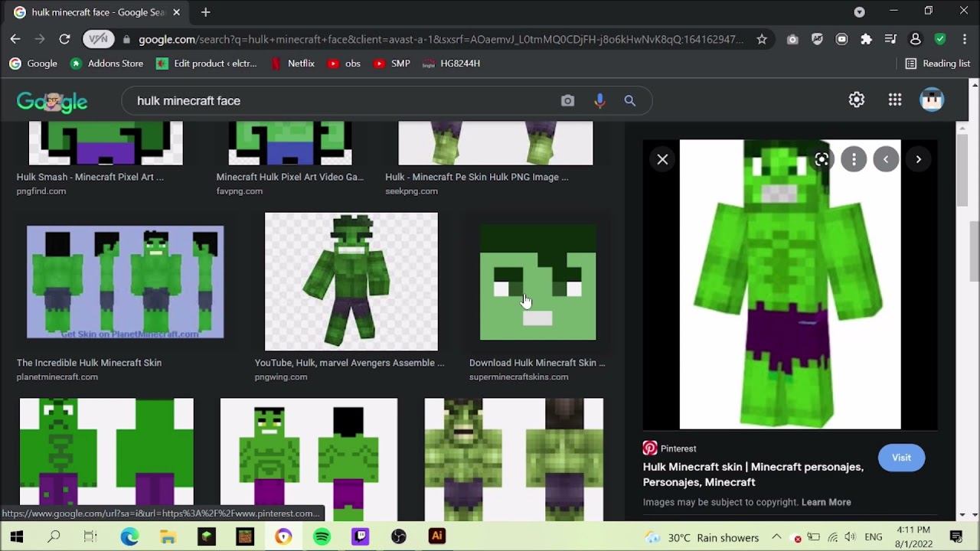Bookmark this page with star icon
The height and width of the screenshot is (551, 980).
coord(762,39)
